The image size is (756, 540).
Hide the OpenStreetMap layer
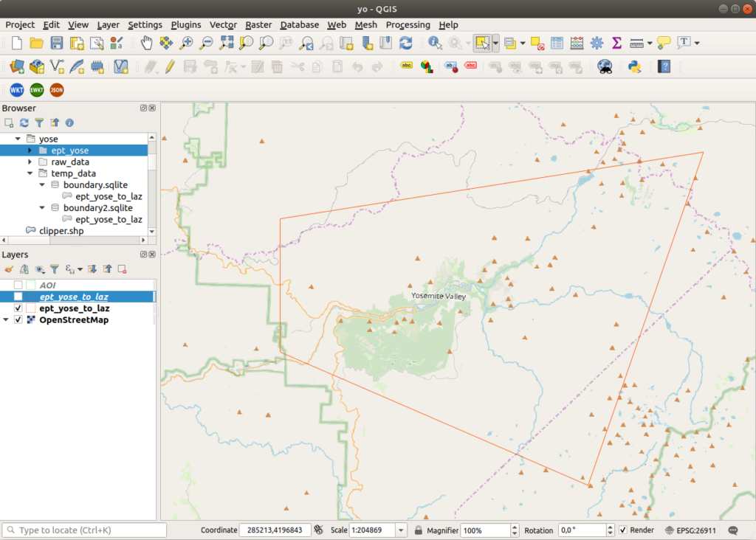18,319
